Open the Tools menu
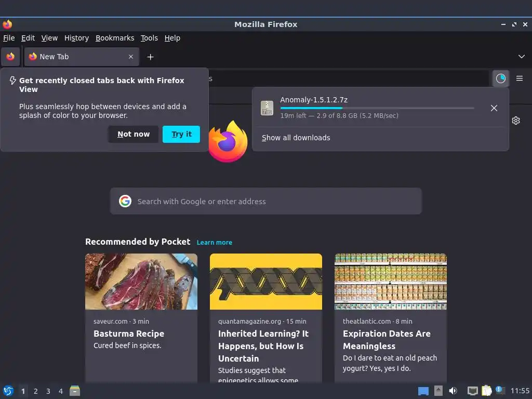The image size is (532, 399). pyautogui.click(x=149, y=38)
